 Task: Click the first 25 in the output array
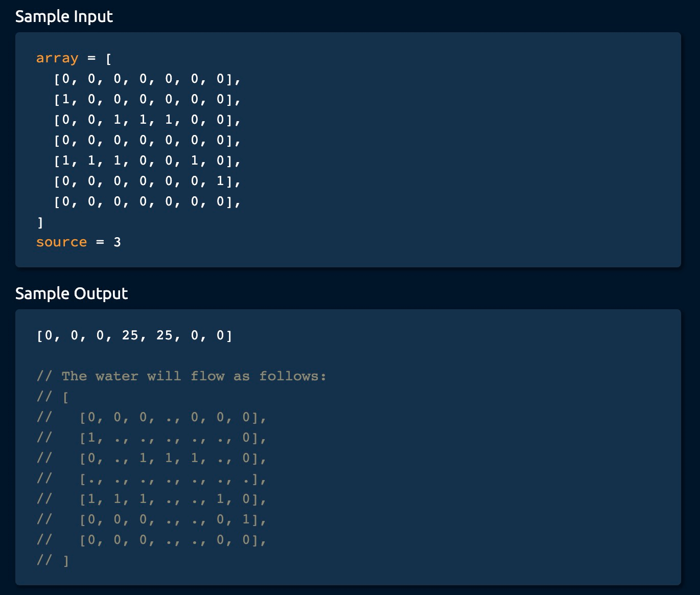click(x=130, y=335)
